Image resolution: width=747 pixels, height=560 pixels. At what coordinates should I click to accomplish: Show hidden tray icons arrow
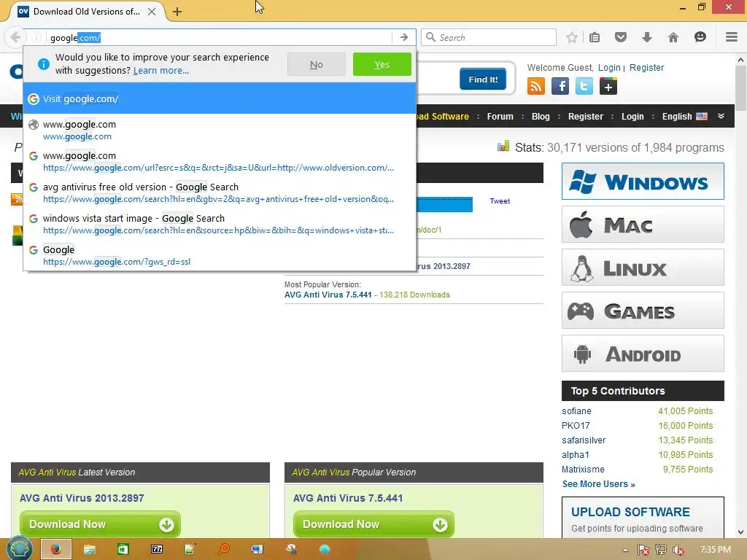point(625,550)
